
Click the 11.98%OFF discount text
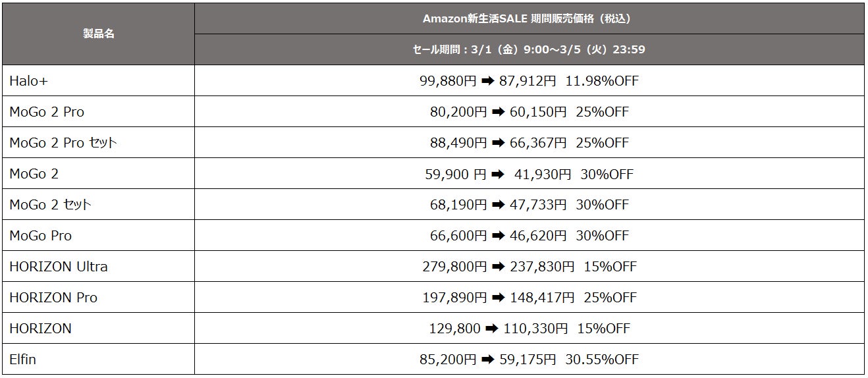pyautogui.click(x=601, y=81)
